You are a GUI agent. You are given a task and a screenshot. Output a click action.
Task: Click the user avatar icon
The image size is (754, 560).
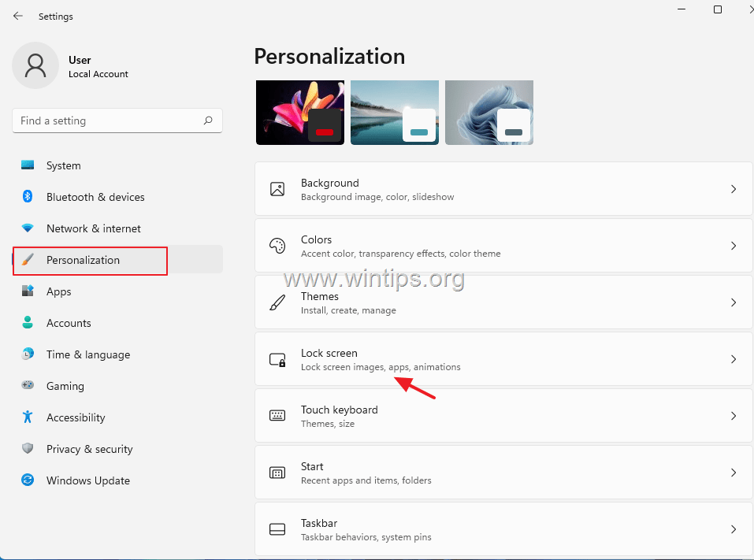point(35,65)
